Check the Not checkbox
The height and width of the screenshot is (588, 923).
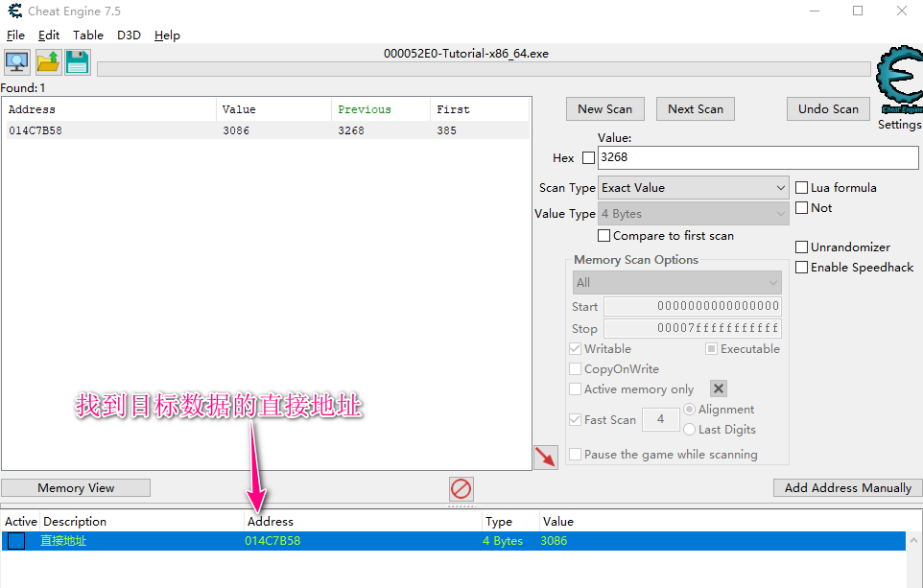coord(801,208)
